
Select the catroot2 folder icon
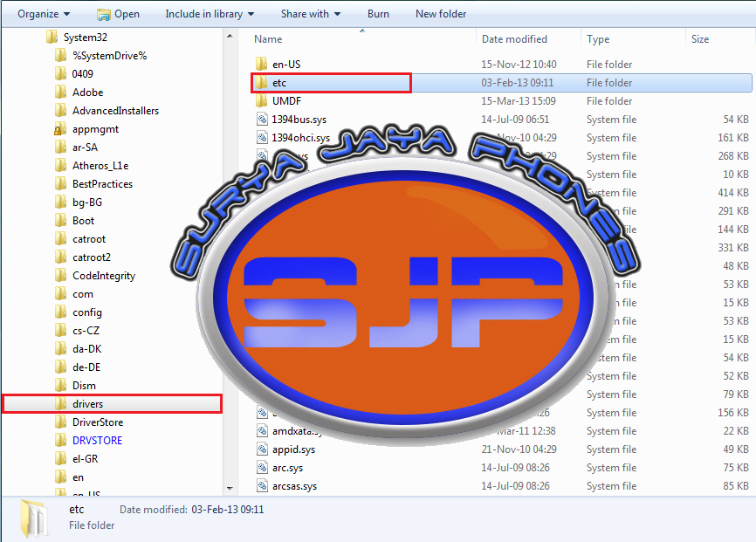tap(60, 257)
